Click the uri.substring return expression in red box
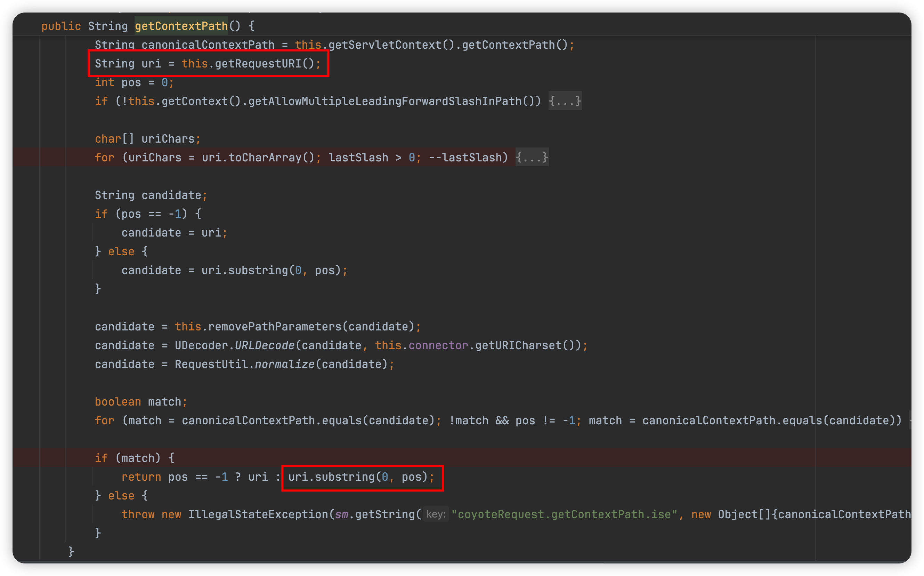The image size is (924, 576). pos(361,477)
